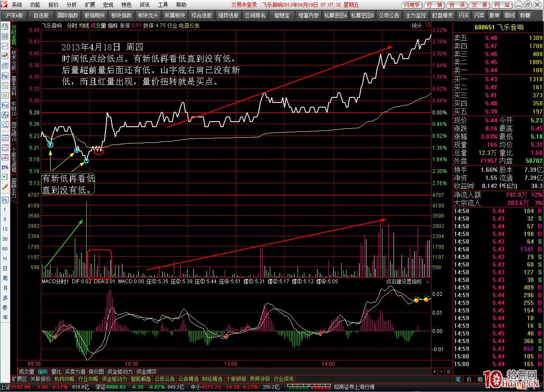
Task: Open the 报价 menu
Action: pos(54,5)
